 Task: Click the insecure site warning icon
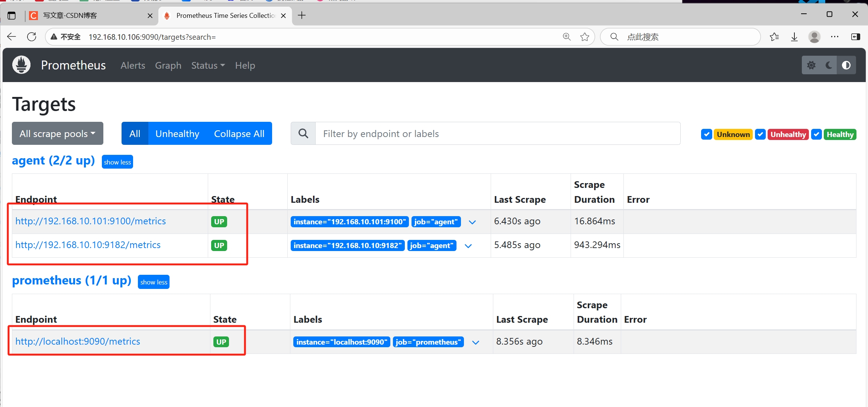54,37
